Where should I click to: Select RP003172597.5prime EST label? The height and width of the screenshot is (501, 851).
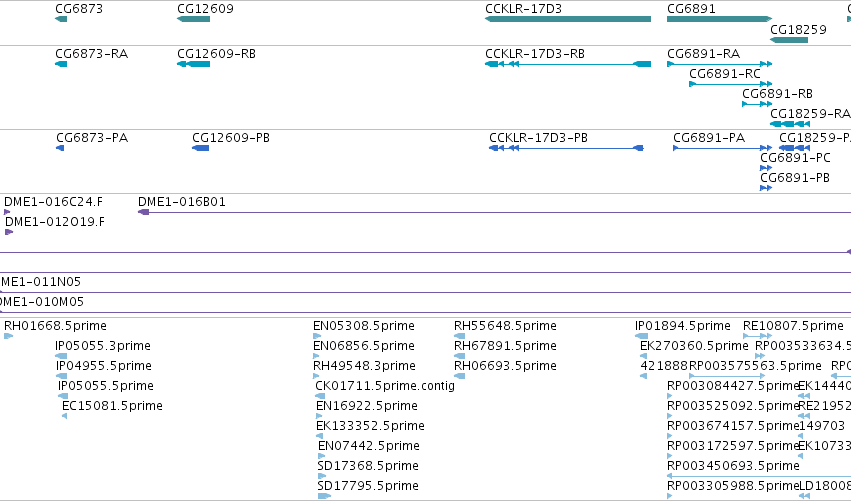coord(733,446)
